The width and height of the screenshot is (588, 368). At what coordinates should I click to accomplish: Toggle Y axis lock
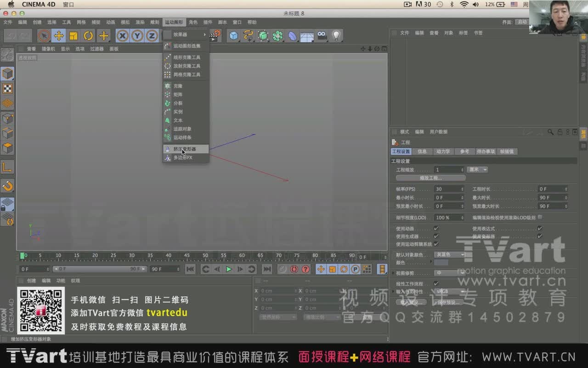[137, 35]
